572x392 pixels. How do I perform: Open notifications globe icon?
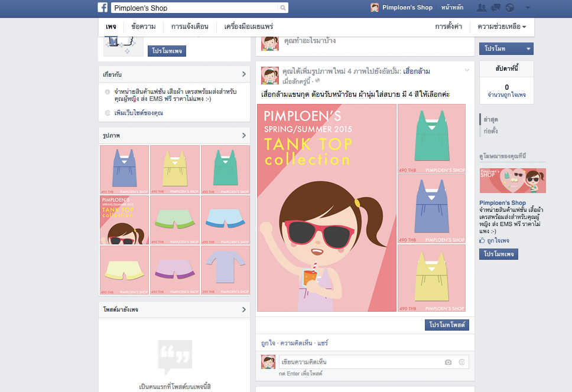(x=509, y=7)
